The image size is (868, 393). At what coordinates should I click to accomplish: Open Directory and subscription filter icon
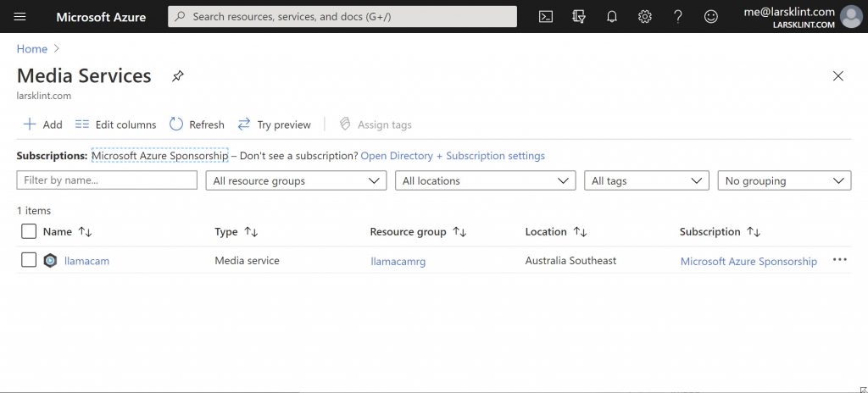click(x=578, y=17)
